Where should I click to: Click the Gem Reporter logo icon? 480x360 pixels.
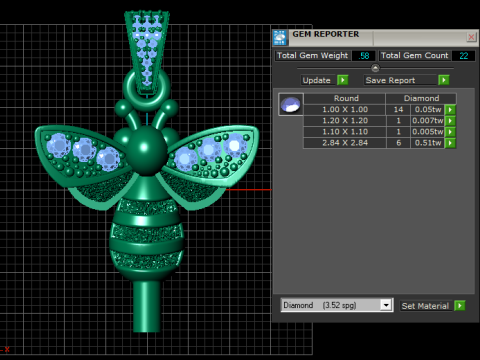coord(280,37)
